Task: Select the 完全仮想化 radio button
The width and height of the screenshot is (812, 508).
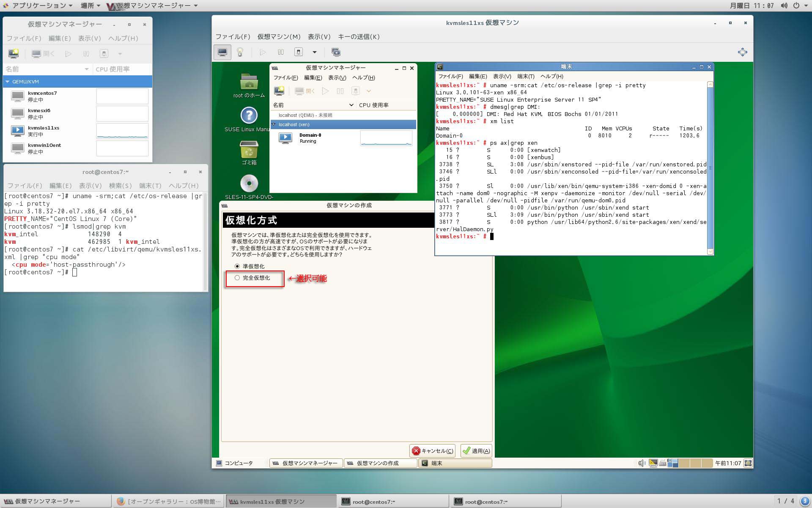Action: pos(237,278)
